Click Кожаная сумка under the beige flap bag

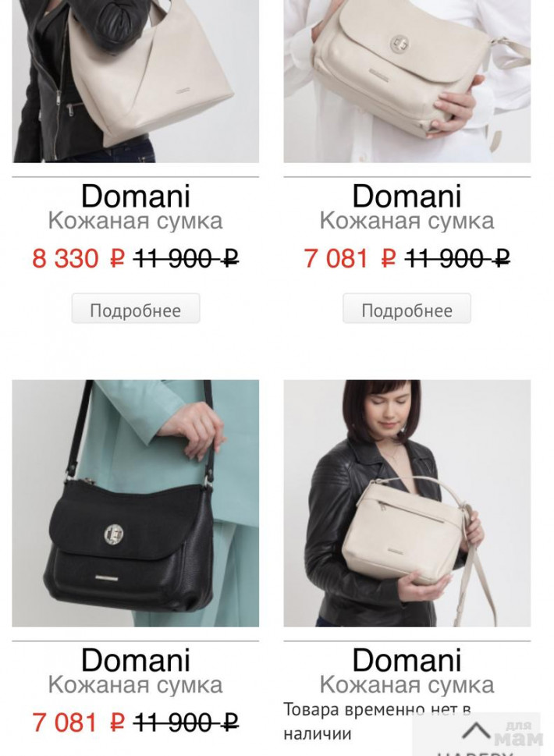tap(407, 222)
